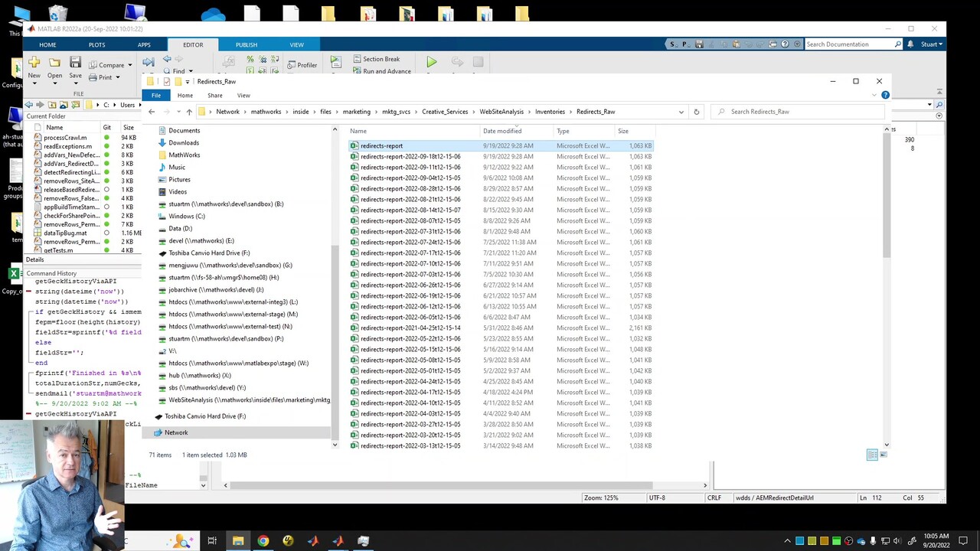
Task: Open the Share tab in Explorer
Action: tap(214, 96)
